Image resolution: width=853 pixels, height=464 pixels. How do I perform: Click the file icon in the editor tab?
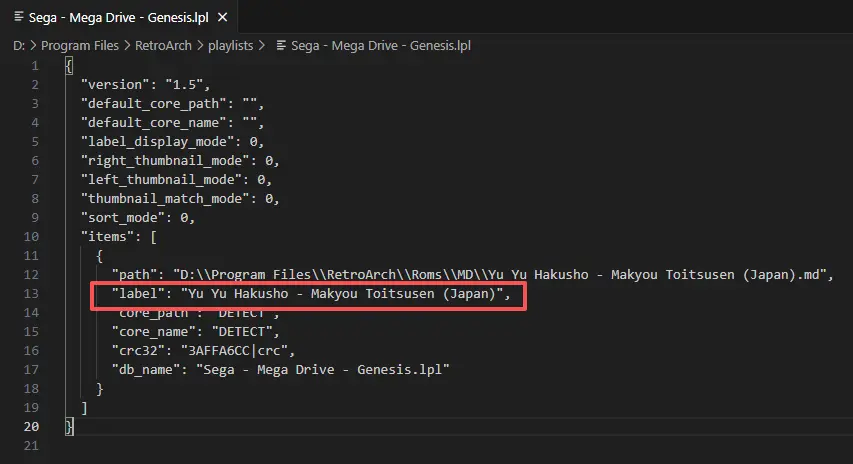pyautogui.click(x=19, y=18)
